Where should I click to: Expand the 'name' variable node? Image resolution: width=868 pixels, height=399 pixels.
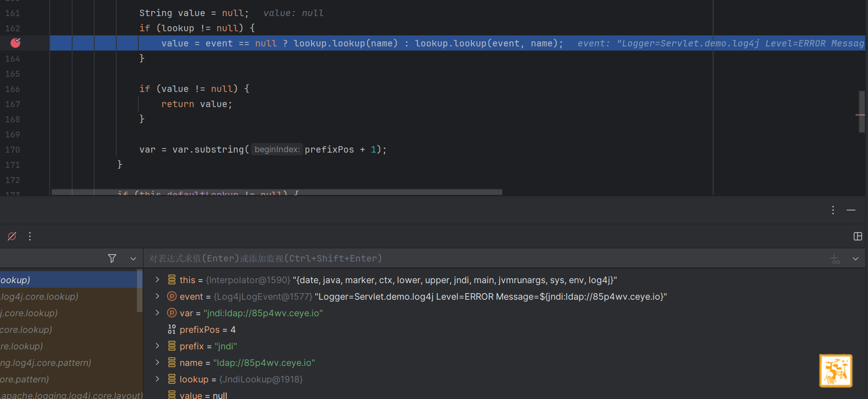click(x=157, y=362)
